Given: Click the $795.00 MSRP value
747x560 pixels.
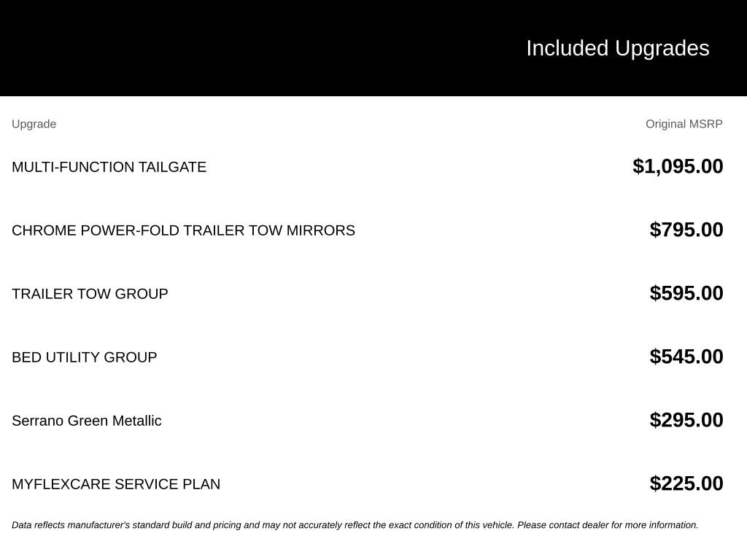Looking at the screenshot, I should coord(686,230).
